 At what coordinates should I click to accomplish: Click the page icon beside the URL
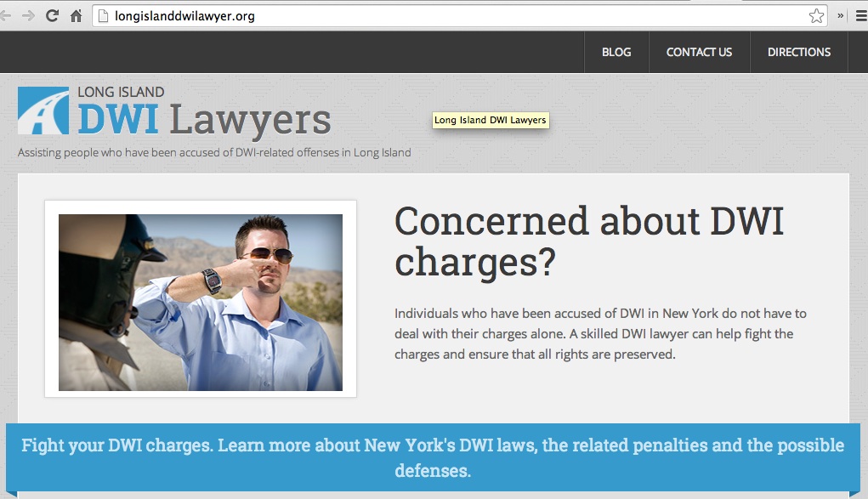pos(103,16)
